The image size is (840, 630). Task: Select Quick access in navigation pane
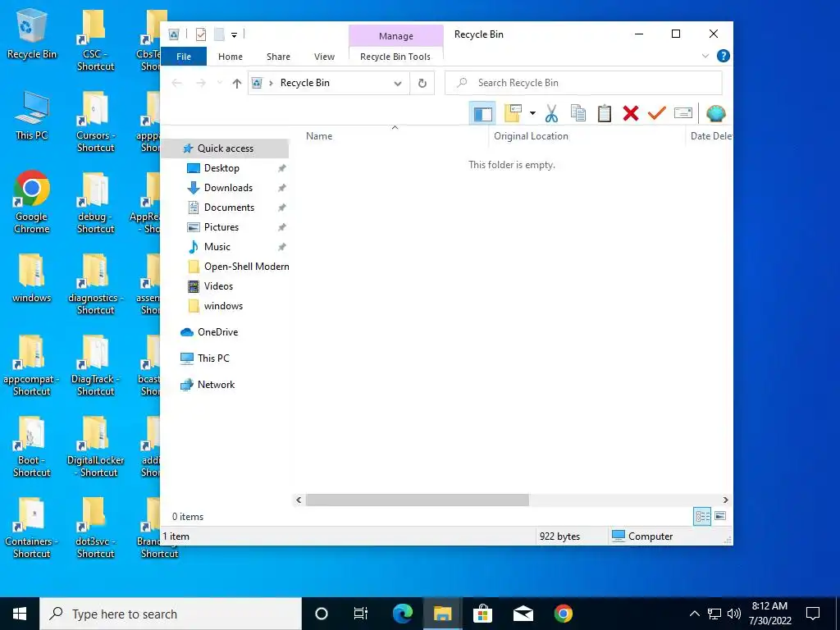click(x=225, y=148)
